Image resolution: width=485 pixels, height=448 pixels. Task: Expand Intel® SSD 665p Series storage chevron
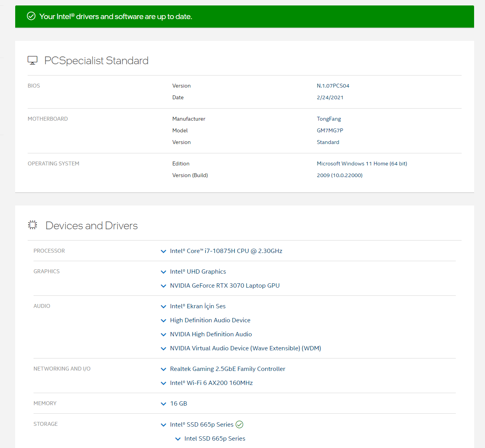164,425
